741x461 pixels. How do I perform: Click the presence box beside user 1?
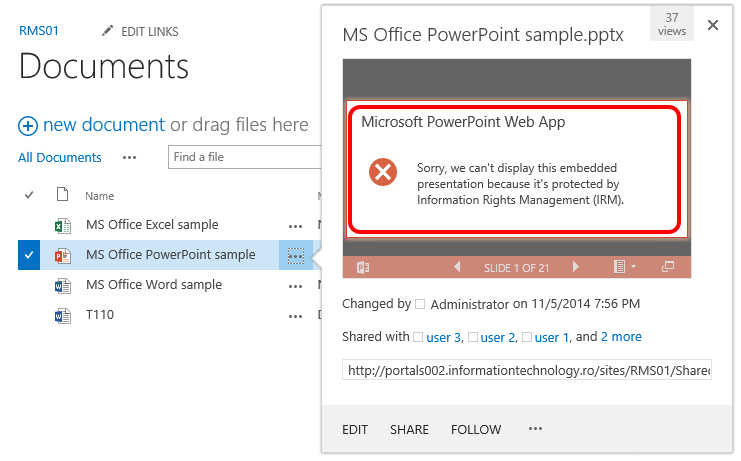(527, 337)
